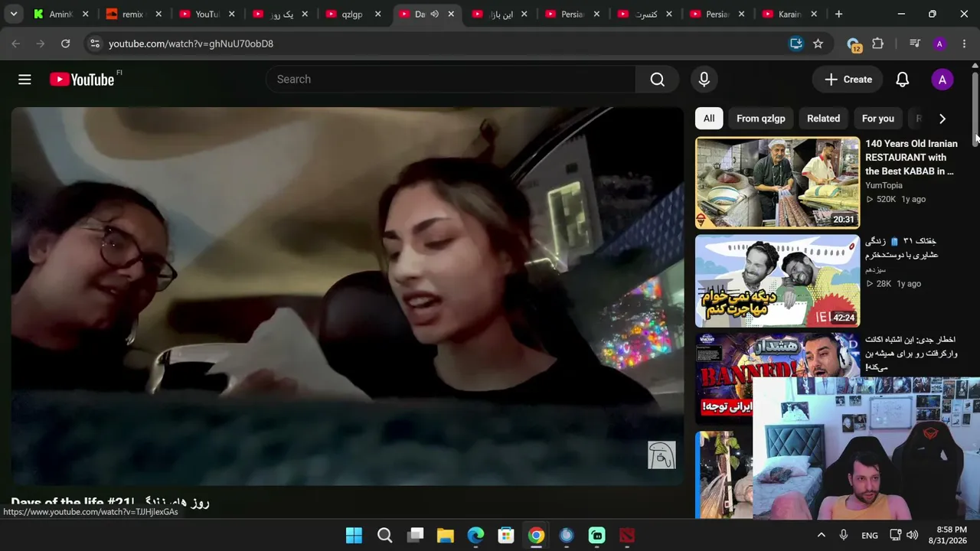The width and height of the screenshot is (980, 551).
Task: Go back with Chrome's back arrow
Action: [16, 44]
